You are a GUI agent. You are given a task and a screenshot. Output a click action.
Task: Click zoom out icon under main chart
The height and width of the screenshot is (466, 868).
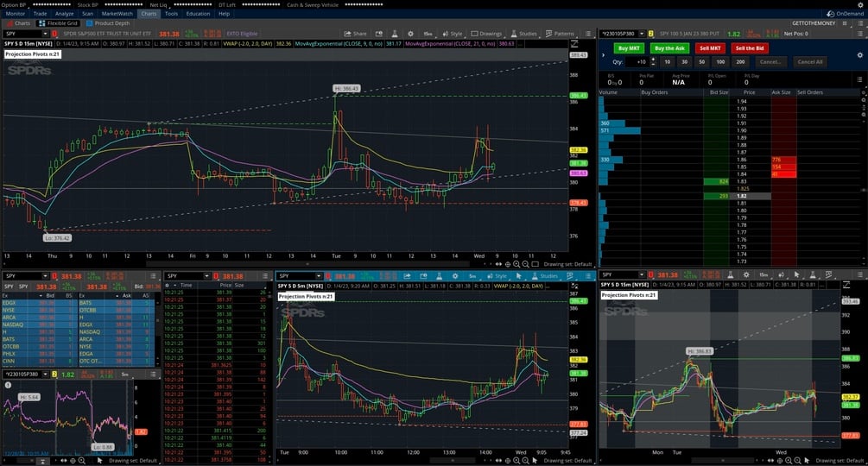click(525, 264)
